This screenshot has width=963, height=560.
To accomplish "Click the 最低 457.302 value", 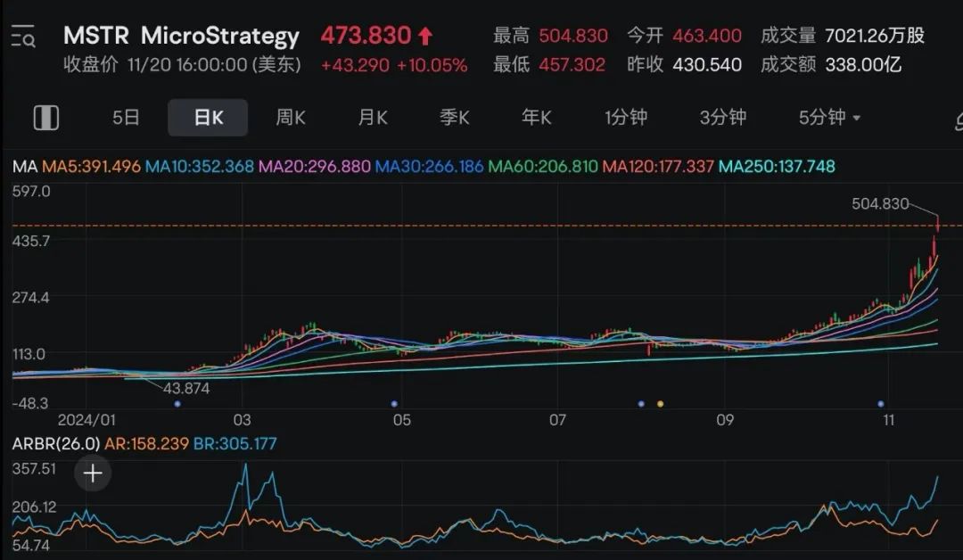I will (572, 64).
